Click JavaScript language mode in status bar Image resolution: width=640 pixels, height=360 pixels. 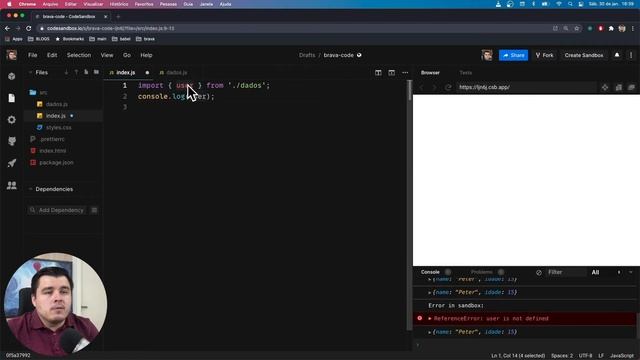pyautogui.click(x=622, y=356)
